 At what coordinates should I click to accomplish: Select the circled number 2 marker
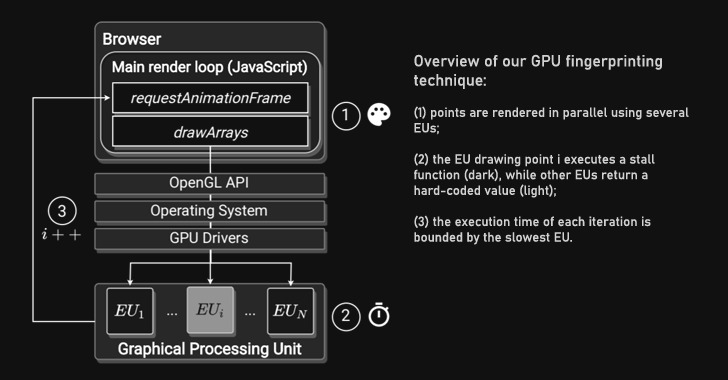click(x=346, y=316)
